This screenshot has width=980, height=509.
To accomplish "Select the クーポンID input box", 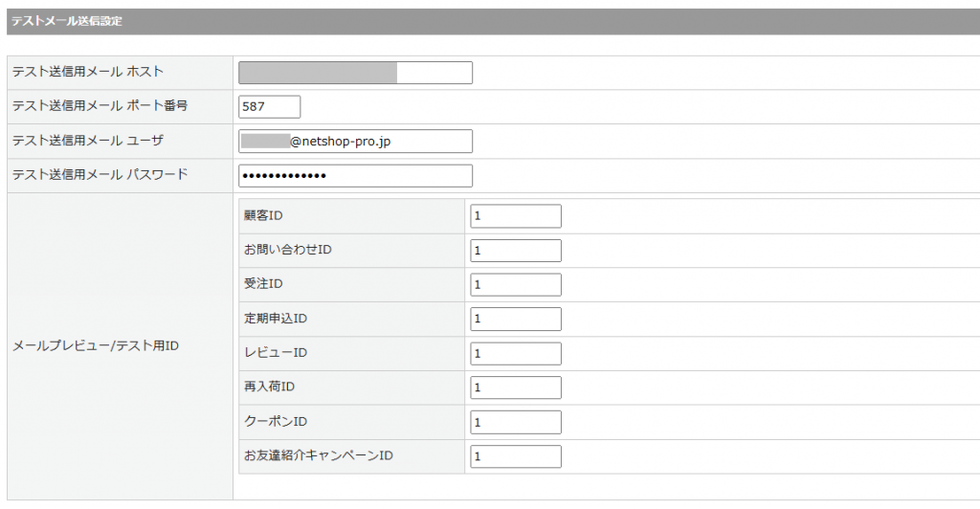I will tap(515, 423).
